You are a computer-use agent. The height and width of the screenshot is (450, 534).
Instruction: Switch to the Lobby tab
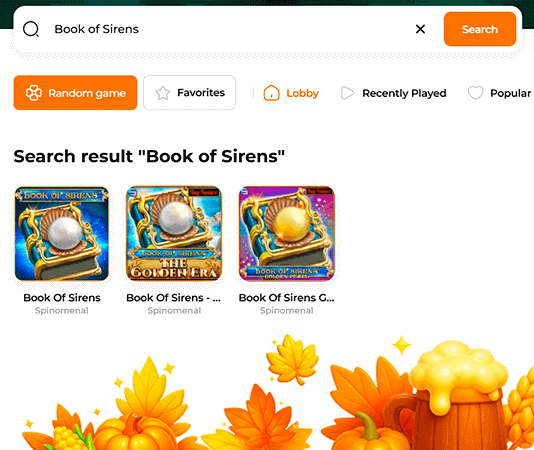(x=291, y=93)
